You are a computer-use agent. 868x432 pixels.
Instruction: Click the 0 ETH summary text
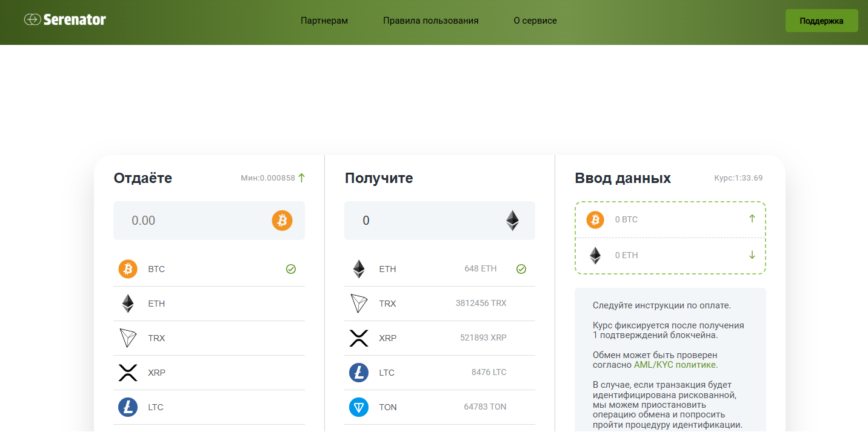coord(626,255)
